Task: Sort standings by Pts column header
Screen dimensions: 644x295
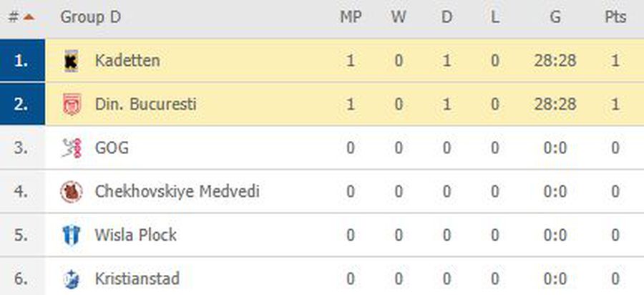Action: [x=615, y=17]
